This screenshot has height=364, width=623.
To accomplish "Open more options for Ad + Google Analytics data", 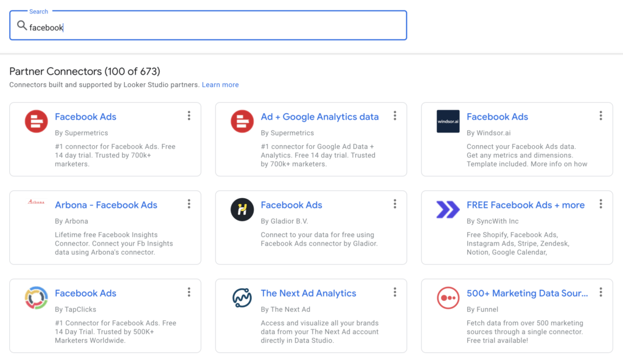I will coord(395,115).
